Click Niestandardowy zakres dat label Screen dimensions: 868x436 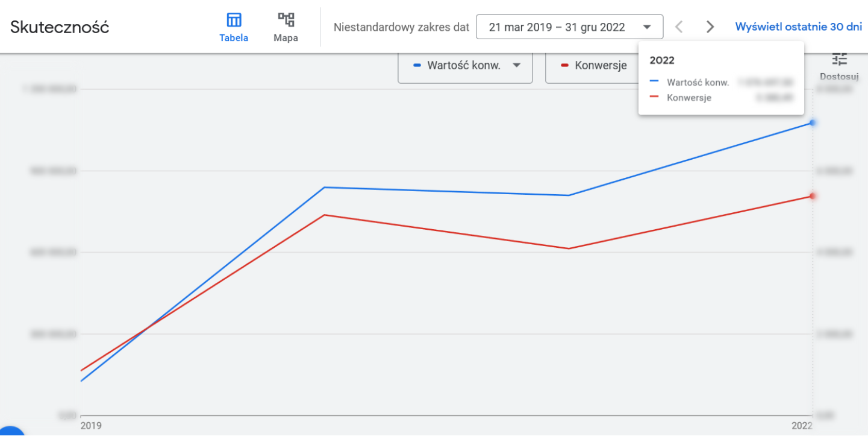(401, 27)
